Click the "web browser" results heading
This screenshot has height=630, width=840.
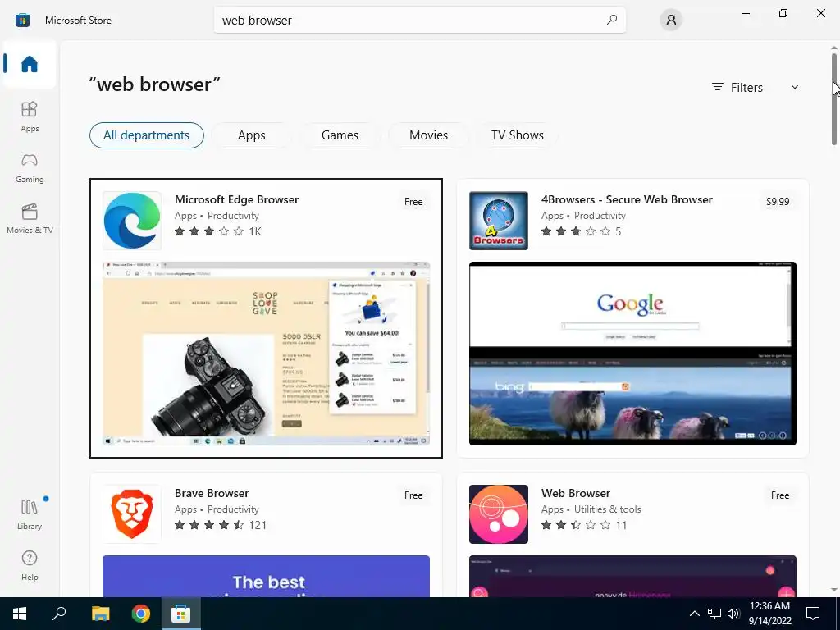(x=155, y=84)
